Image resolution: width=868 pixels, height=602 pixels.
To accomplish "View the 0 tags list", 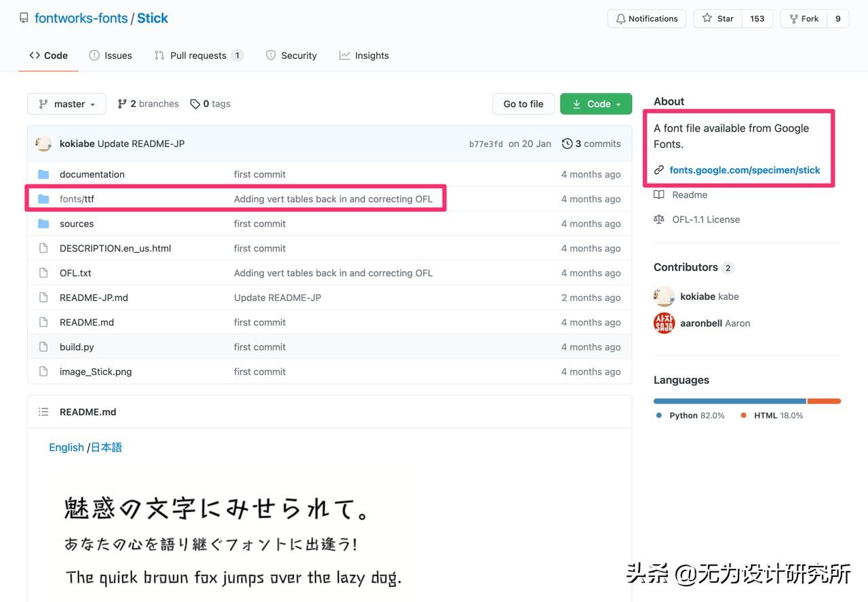I will (x=210, y=104).
